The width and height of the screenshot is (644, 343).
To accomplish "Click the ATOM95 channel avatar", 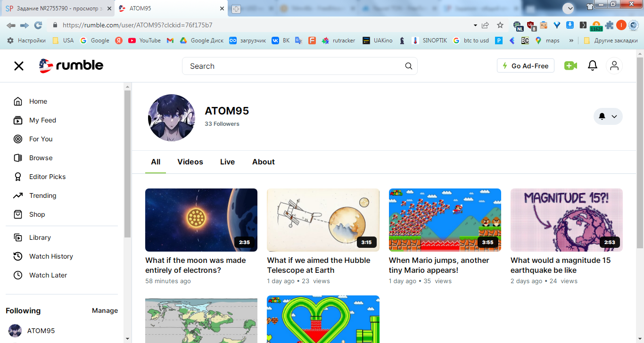I will [x=172, y=117].
